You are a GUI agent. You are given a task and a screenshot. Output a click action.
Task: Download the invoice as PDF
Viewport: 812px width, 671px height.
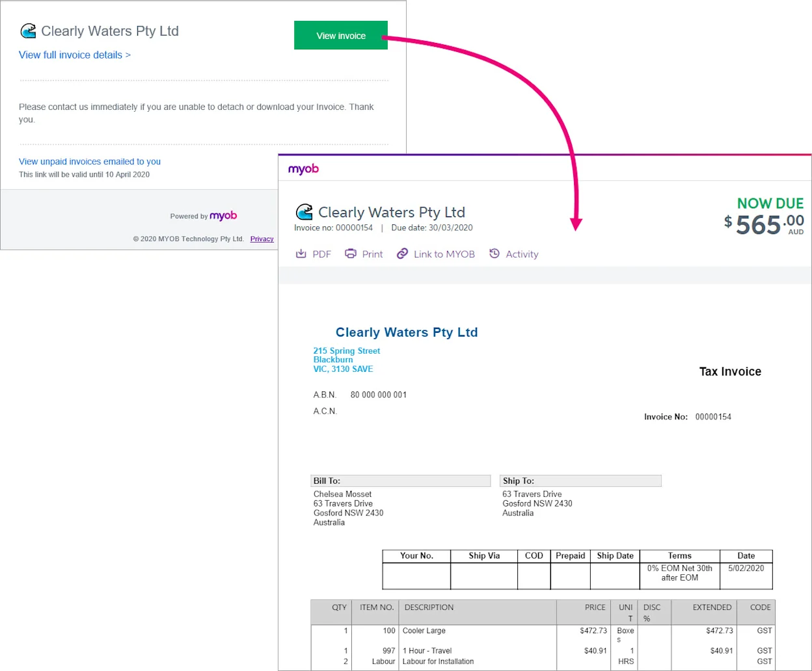pyautogui.click(x=313, y=254)
